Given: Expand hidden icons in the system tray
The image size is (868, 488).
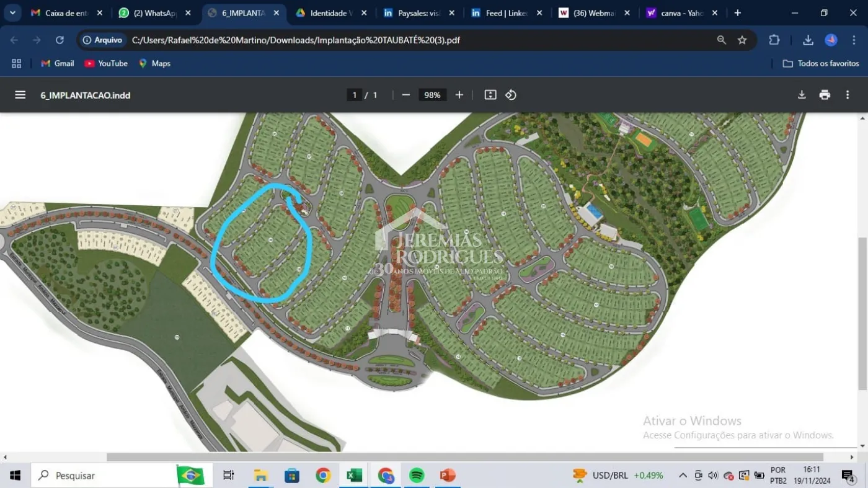Looking at the screenshot, I should pyautogui.click(x=682, y=475).
